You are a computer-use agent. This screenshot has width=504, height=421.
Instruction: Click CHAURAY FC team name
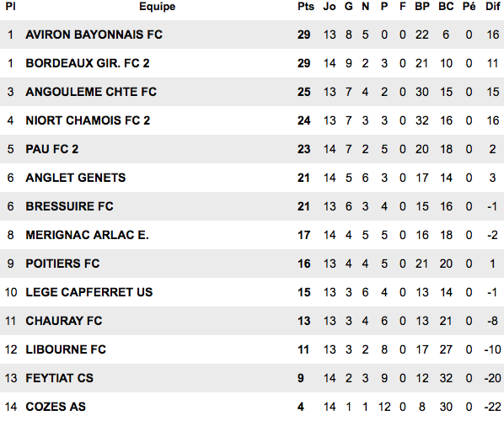[64, 321]
